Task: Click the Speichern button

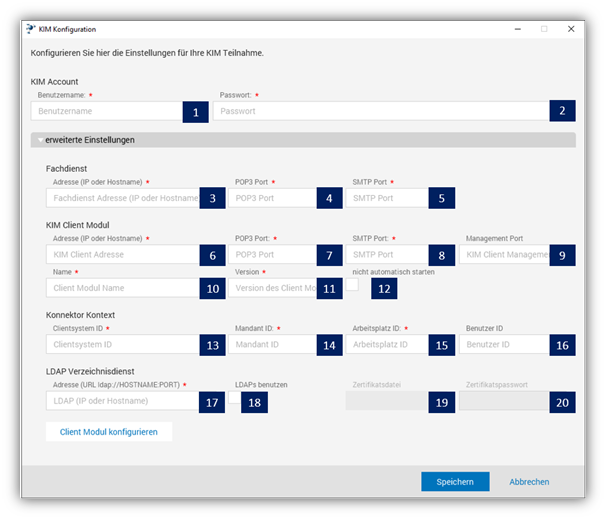Action: 455,482
